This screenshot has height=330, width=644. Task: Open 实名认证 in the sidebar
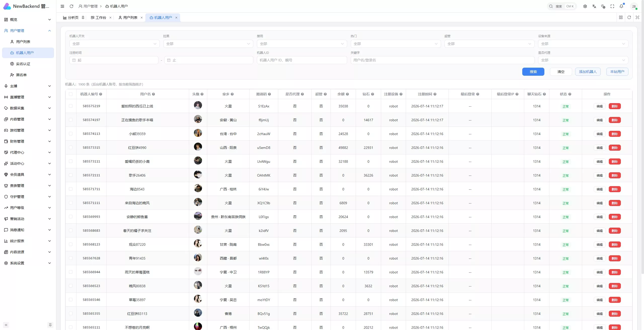click(28, 64)
